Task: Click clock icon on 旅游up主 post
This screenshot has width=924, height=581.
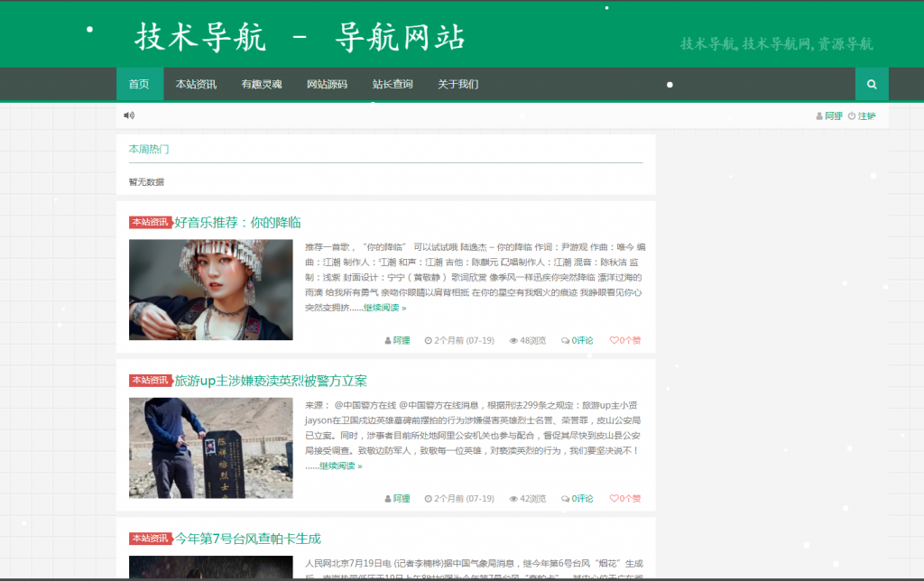Action: coord(429,499)
